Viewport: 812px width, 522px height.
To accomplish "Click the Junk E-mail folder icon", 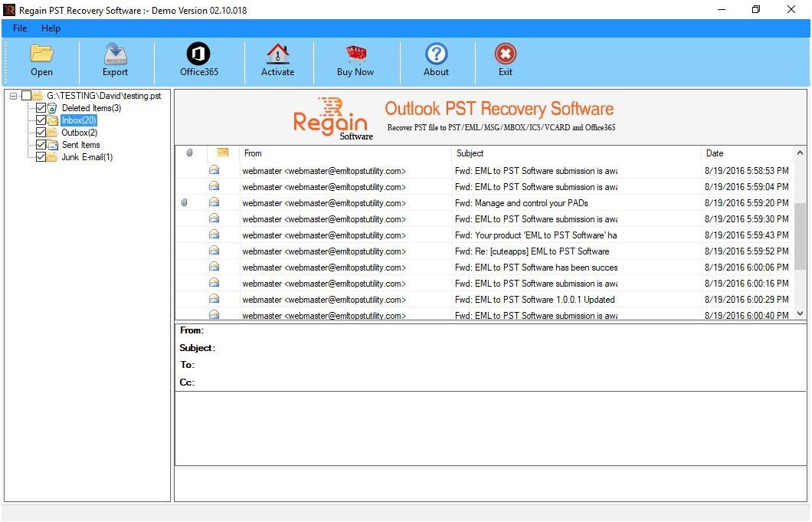I will point(52,157).
